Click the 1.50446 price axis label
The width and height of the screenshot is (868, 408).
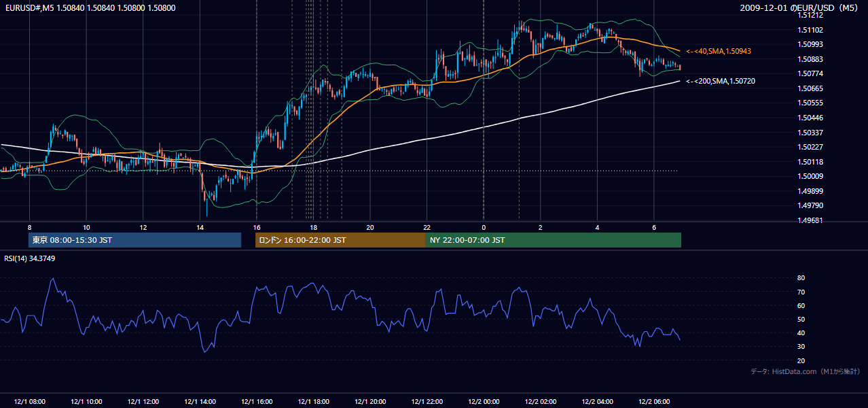click(810, 118)
